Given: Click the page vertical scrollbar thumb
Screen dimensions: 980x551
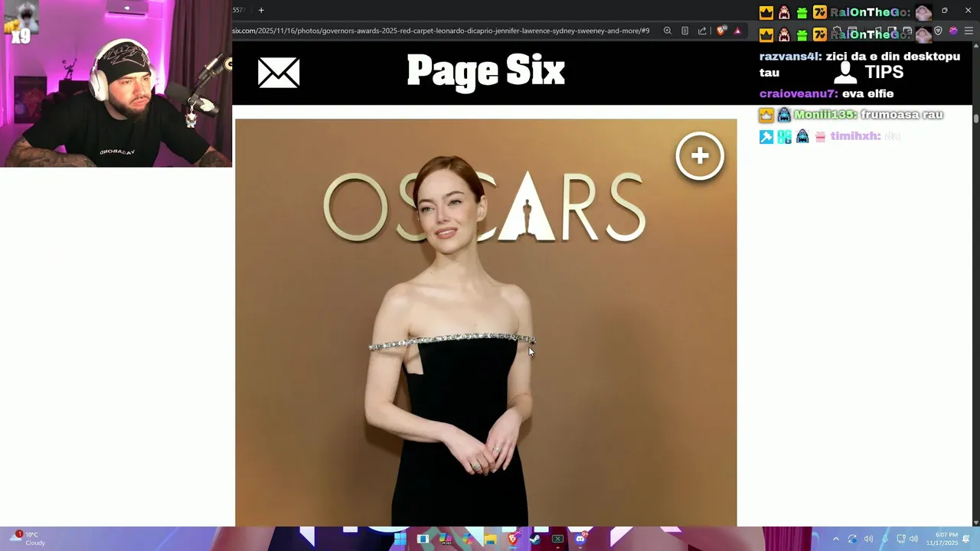Looking at the screenshot, I should coord(976,119).
